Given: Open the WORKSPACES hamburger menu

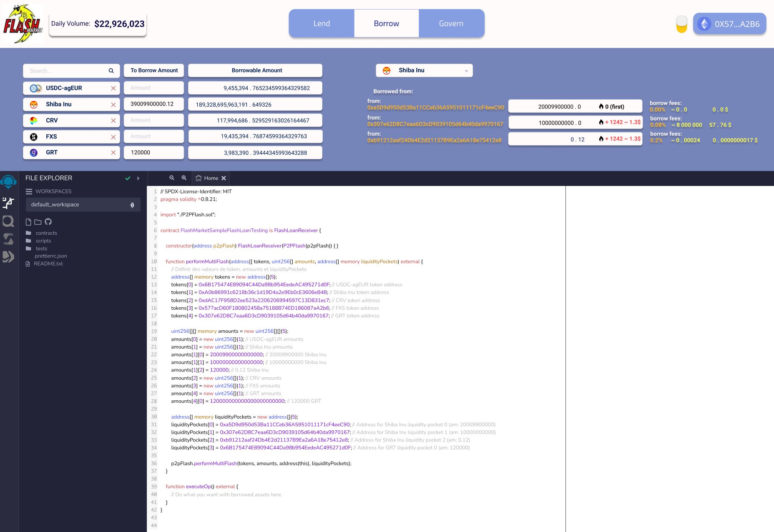Looking at the screenshot, I should [29, 191].
